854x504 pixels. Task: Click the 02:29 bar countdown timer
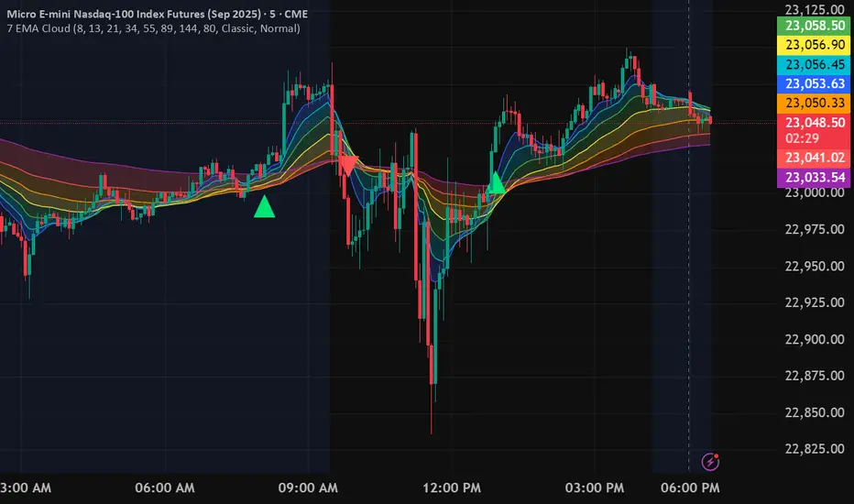tap(803, 138)
